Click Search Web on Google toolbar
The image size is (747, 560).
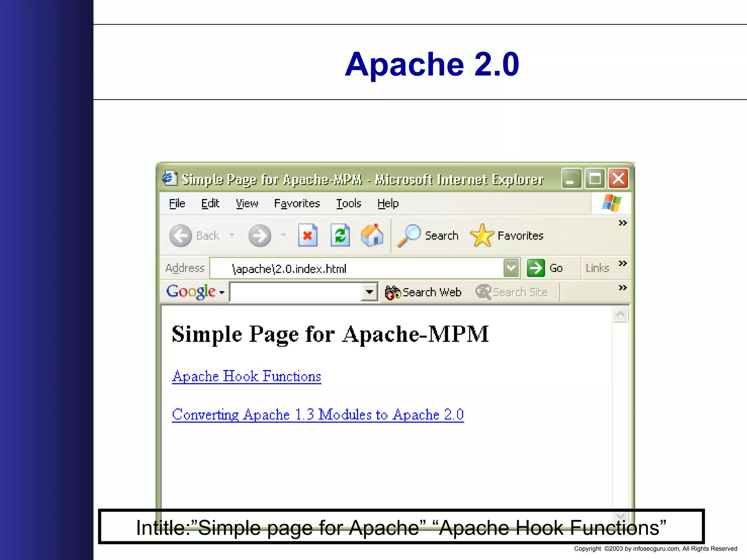click(x=423, y=292)
